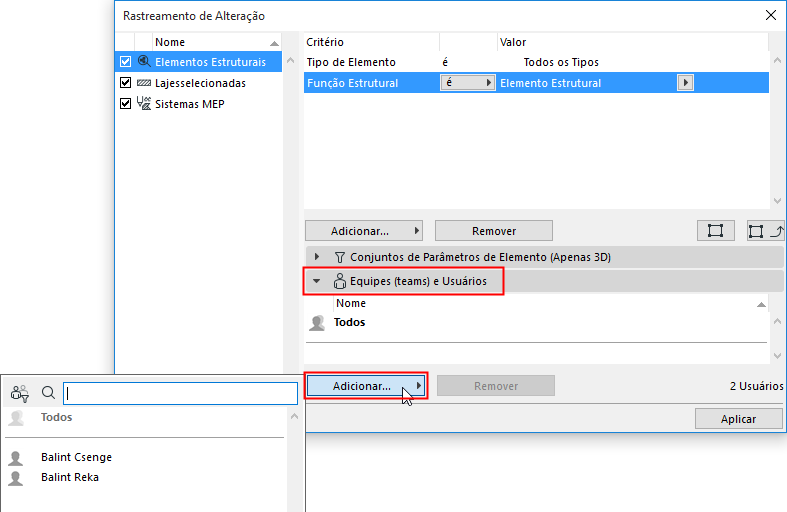Open the 'é' operator dropdown
The height and width of the screenshot is (512, 787).
point(468,83)
